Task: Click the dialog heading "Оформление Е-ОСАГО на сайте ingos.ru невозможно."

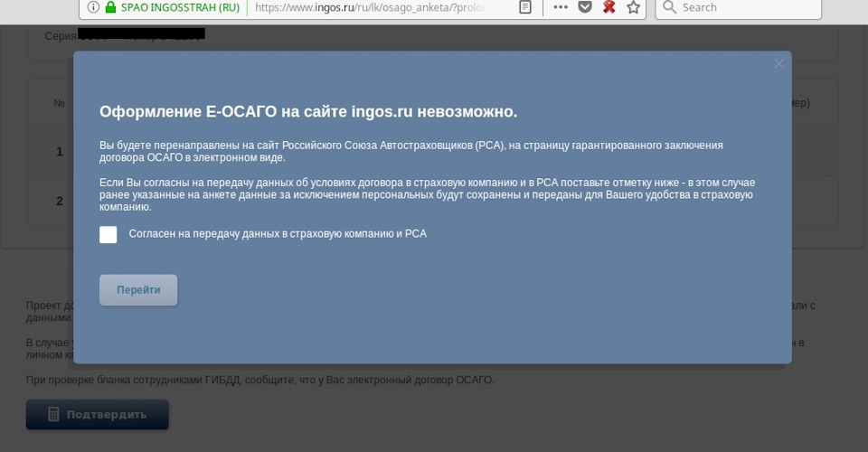Action: click(308, 112)
